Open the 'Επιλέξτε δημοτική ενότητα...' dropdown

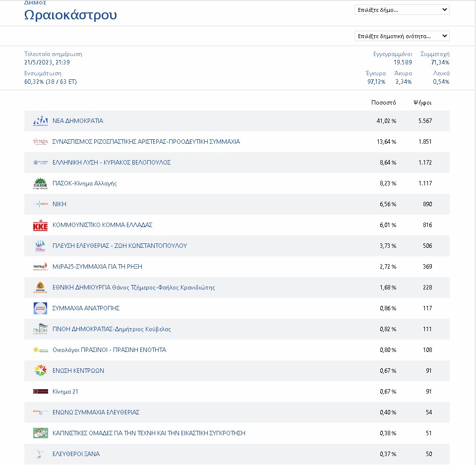[402, 36]
